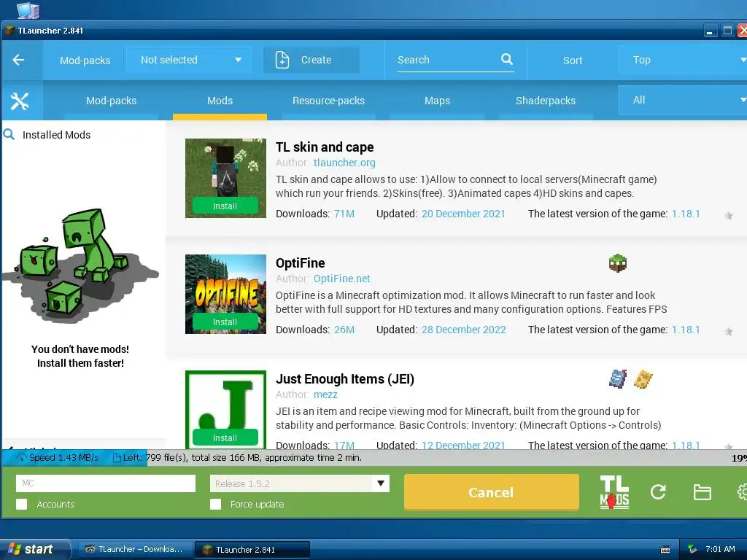The image size is (747, 560).
Task: Click the download progress bar
Action: click(x=374, y=458)
